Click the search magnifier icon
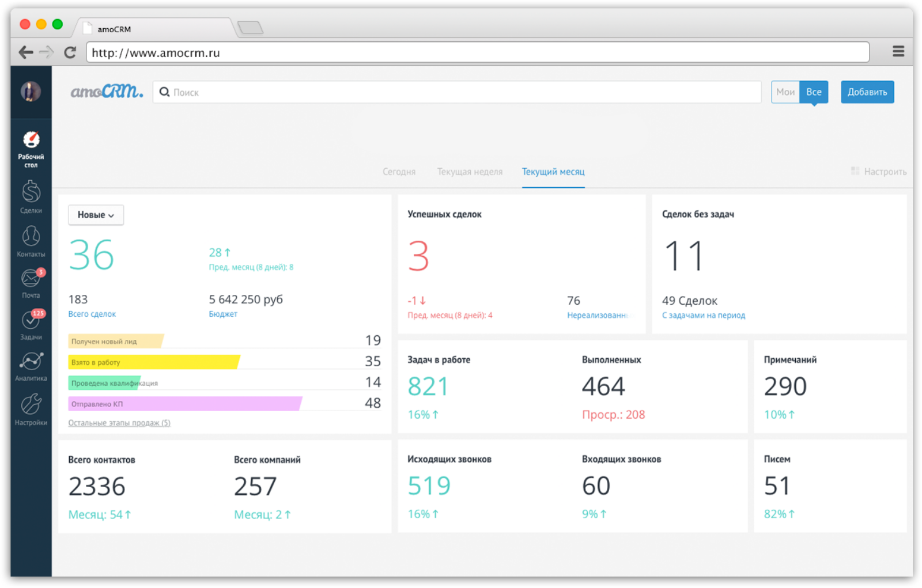922x588 pixels. point(164,92)
